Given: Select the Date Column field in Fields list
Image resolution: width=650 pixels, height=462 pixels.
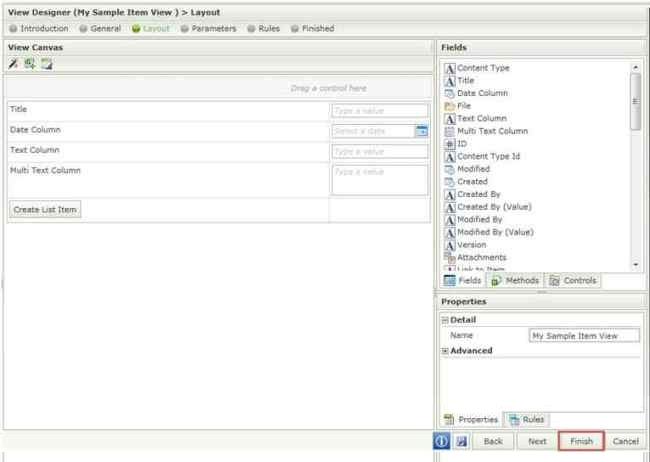Looking at the screenshot, I should [x=476, y=93].
